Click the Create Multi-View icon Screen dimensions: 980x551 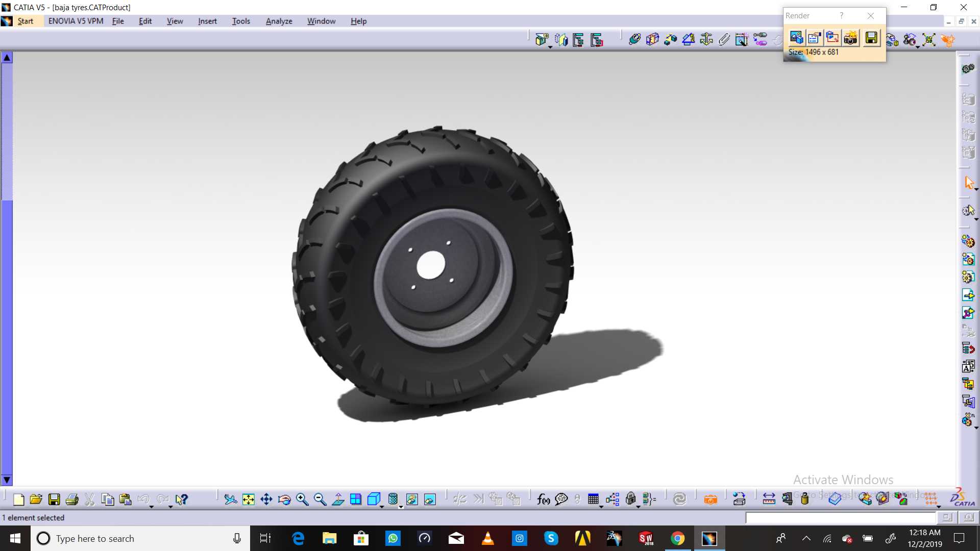tap(356, 499)
